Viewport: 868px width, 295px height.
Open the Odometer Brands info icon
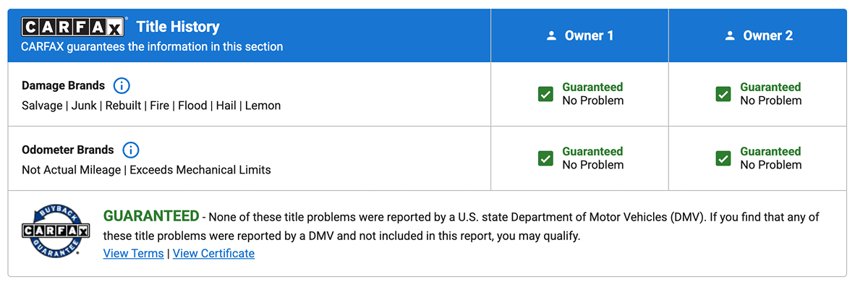pos(131,150)
